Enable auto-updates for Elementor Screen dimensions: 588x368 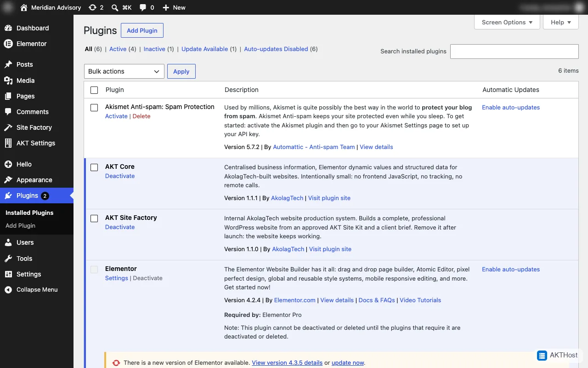(511, 269)
